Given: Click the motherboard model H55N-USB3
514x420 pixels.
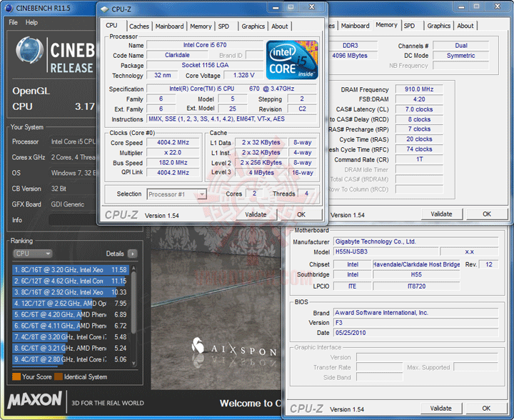Looking at the screenshot, I should [385, 251].
